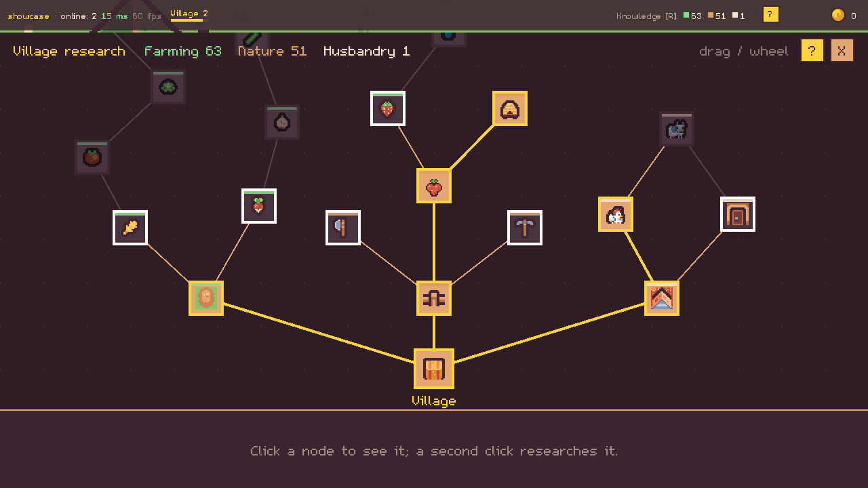868x488 pixels.
Task: Click the Nature 51 knowledge label
Action: (x=273, y=52)
